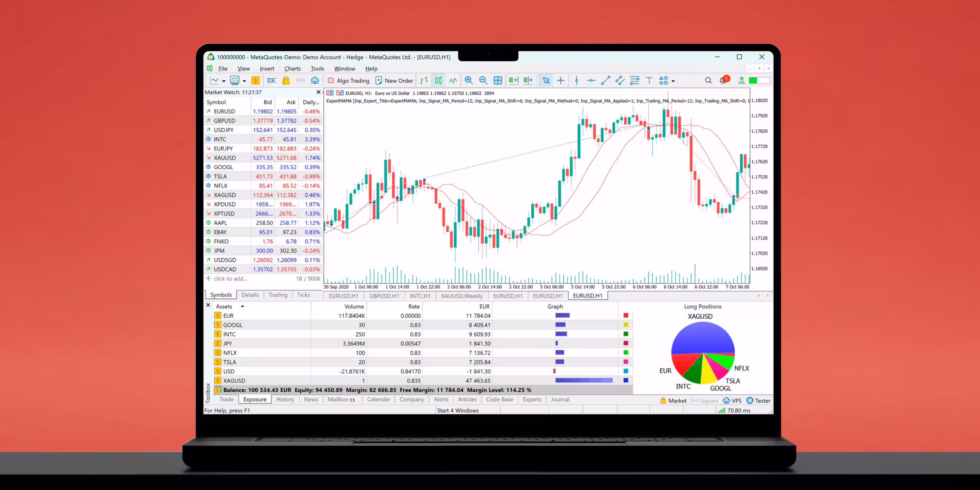Click the connection status 70.80 ms indicator

click(734, 410)
